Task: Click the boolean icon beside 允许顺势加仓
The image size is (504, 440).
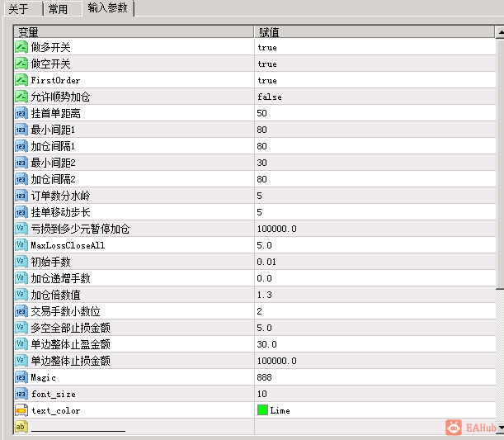Action: [x=21, y=97]
